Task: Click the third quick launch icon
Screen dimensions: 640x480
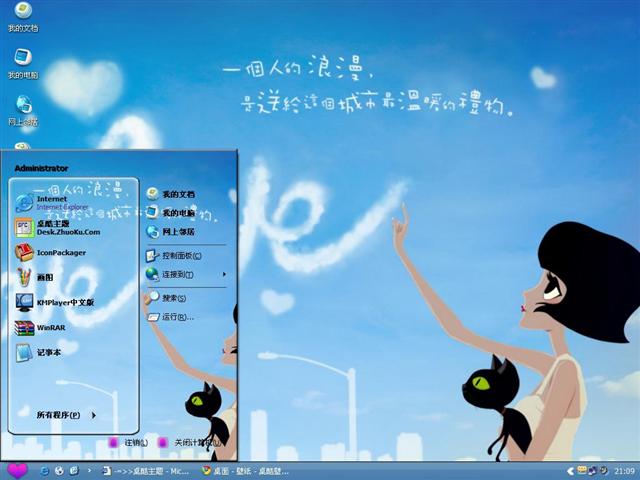Action: 74,471
